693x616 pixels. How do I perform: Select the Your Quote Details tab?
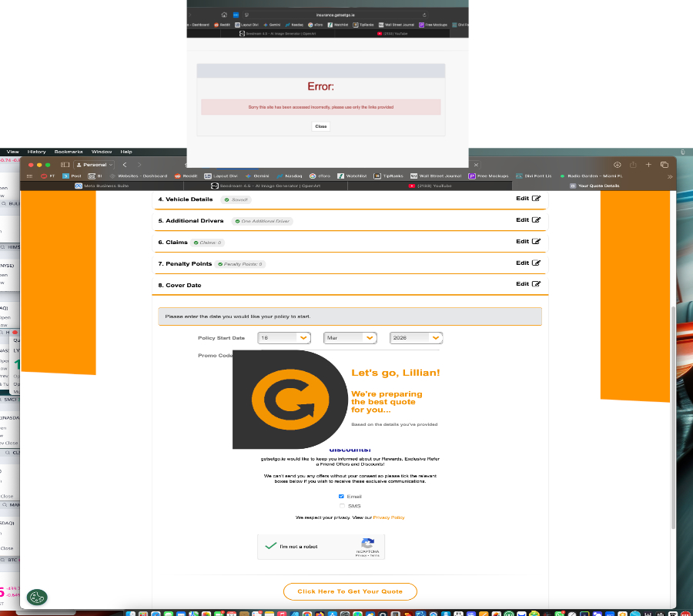coord(594,186)
